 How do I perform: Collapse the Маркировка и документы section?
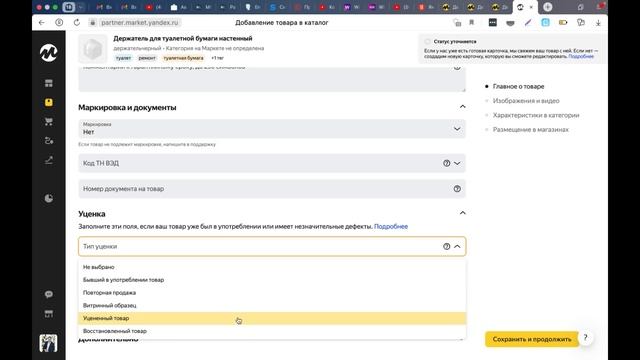pyautogui.click(x=462, y=107)
